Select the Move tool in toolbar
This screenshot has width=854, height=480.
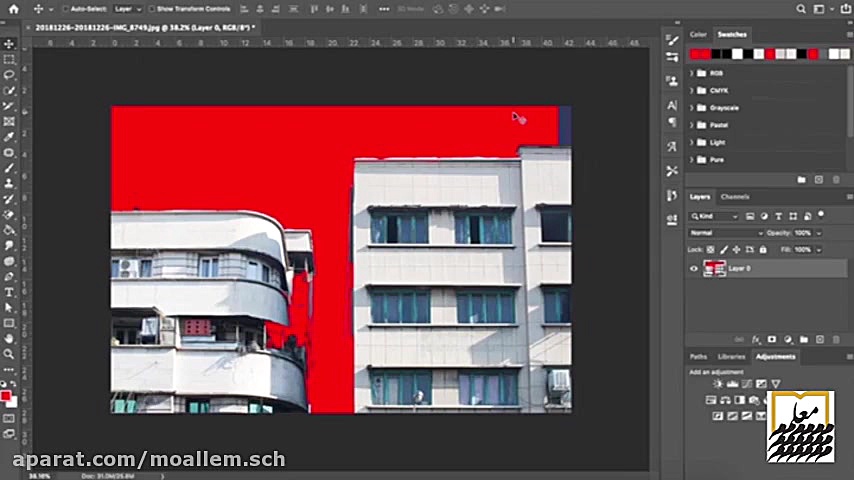pyautogui.click(x=9, y=44)
